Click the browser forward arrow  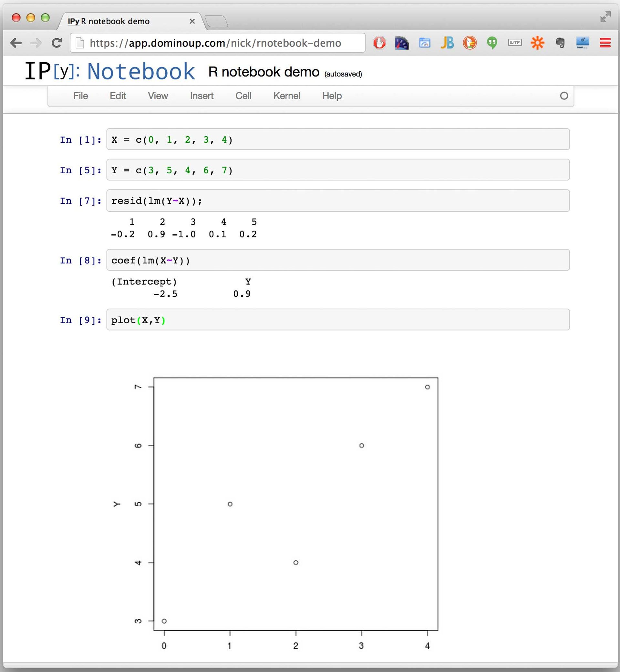tap(36, 43)
